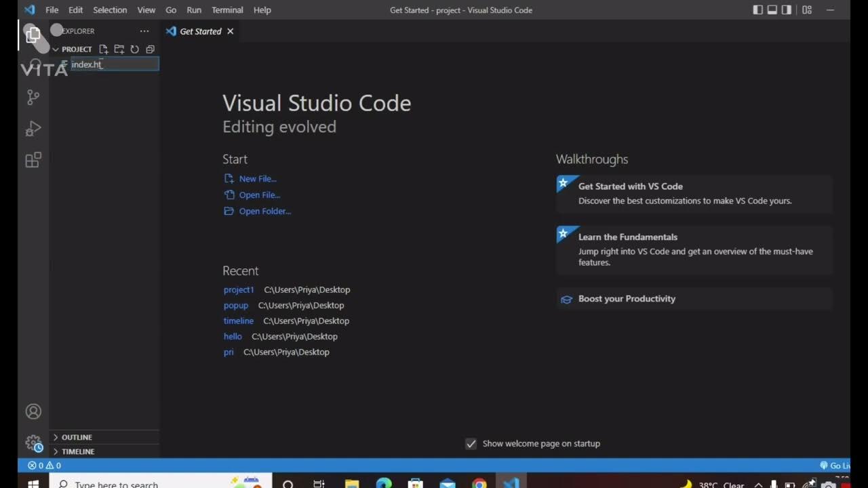Open the Edit menu
Image resolution: width=868 pixels, height=488 pixels.
[x=75, y=10]
